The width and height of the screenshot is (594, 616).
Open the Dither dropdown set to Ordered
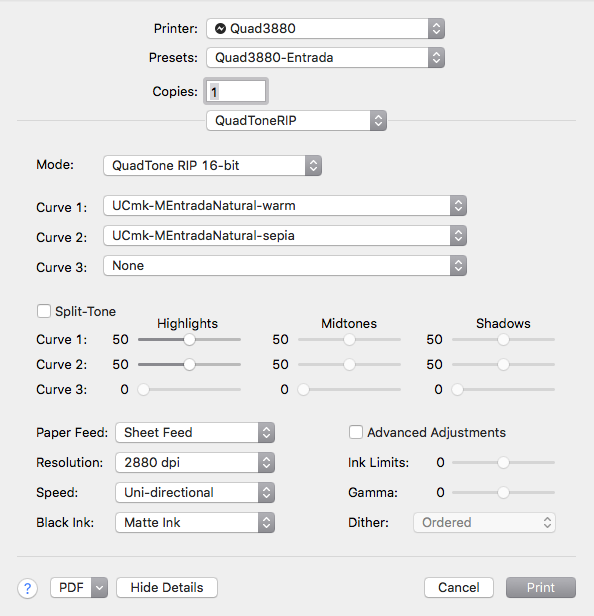[x=484, y=522]
